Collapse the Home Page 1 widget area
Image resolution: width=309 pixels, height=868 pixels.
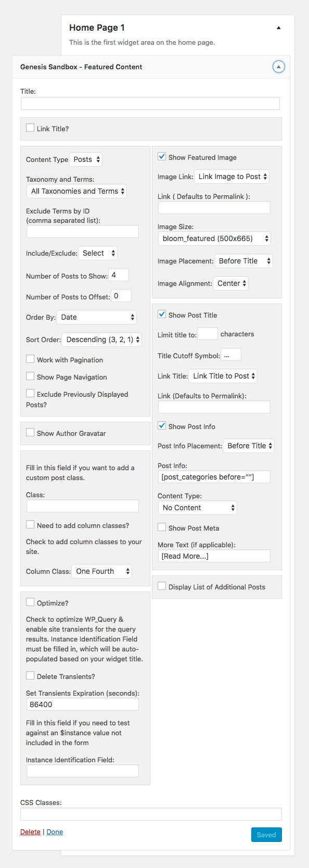coord(279,28)
